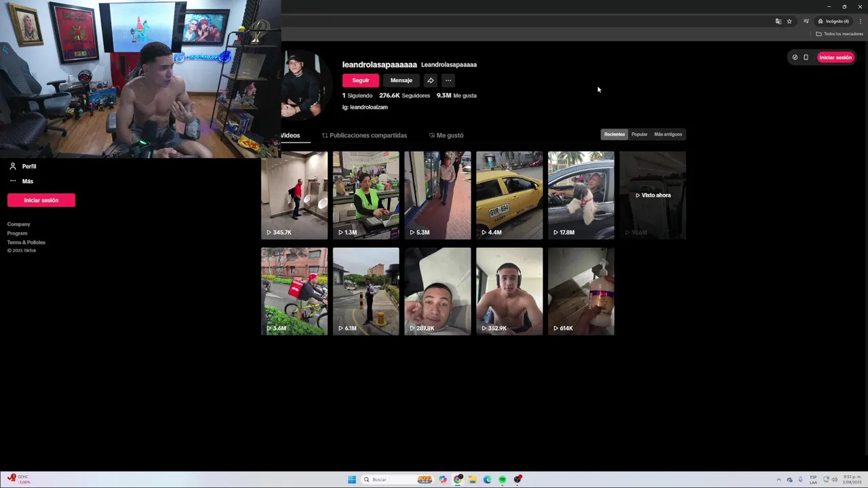Open the GEHC stock widget in taskbar
Image resolution: width=868 pixels, height=488 pixels.
[19, 479]
